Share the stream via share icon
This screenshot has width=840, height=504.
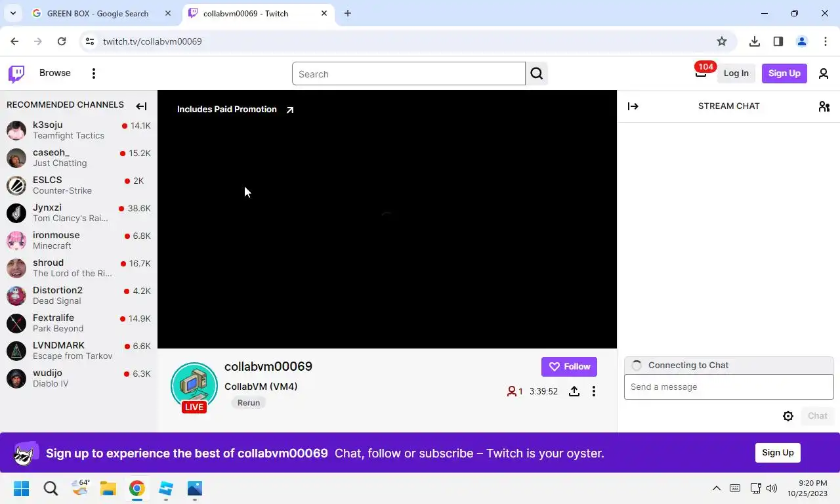574,391
